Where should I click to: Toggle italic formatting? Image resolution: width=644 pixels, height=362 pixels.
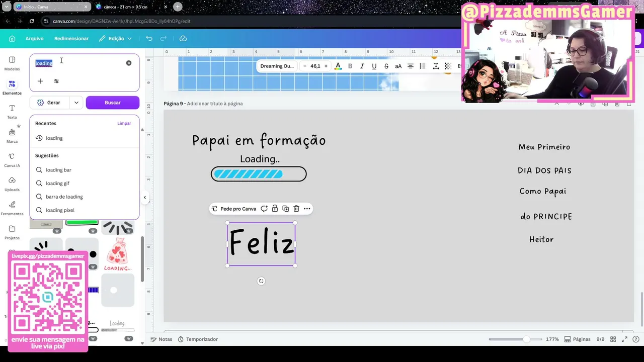tap(362, 66)
